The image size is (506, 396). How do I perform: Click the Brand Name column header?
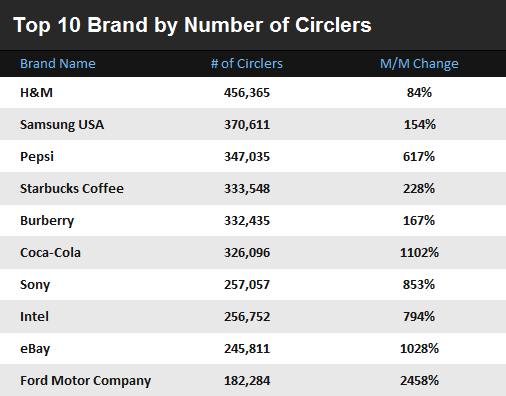[x=58, y=63]
